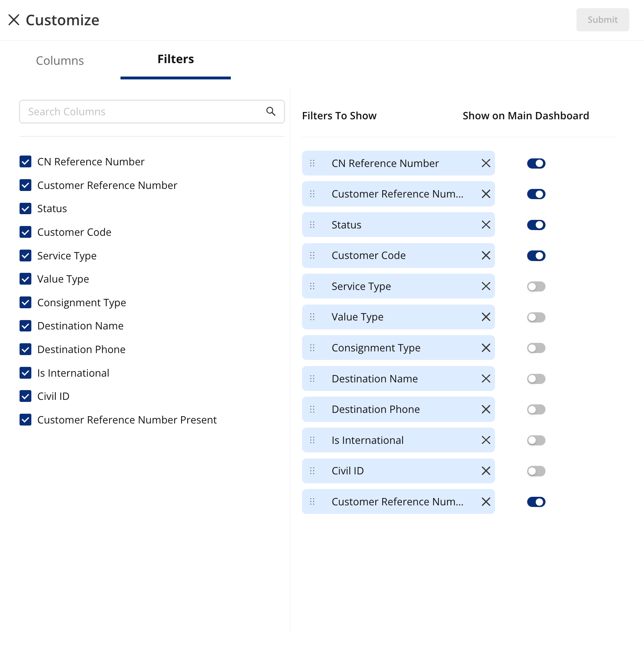Remove the Status filter from list
The height and width of the screenshot is (645, 644).
(486, 225)
